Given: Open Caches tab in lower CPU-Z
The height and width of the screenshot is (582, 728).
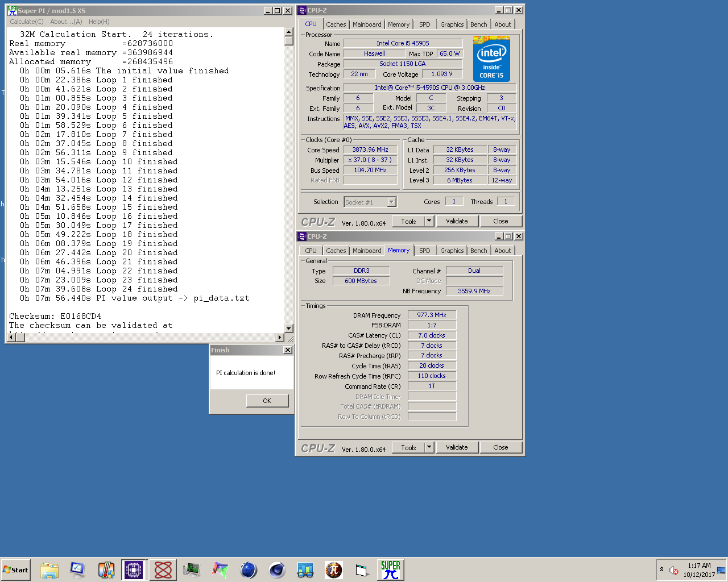Looking at the screenshot, I should click(x=336, y=251).
